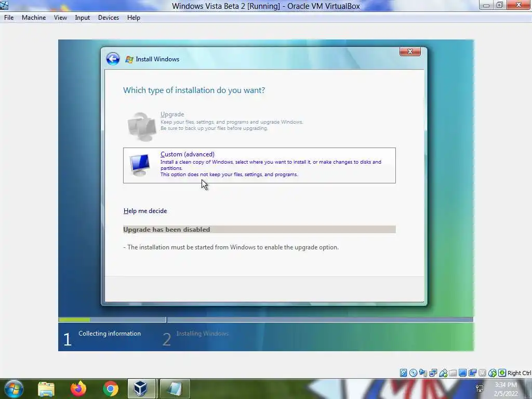Image resolution: width=532 pixels, height=399 pixels.
Task: Open the Devices menu
Action: [109, 18]
